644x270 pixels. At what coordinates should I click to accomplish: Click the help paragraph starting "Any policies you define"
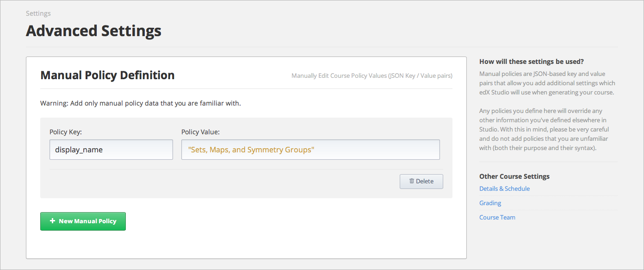(x=547, y=130)
